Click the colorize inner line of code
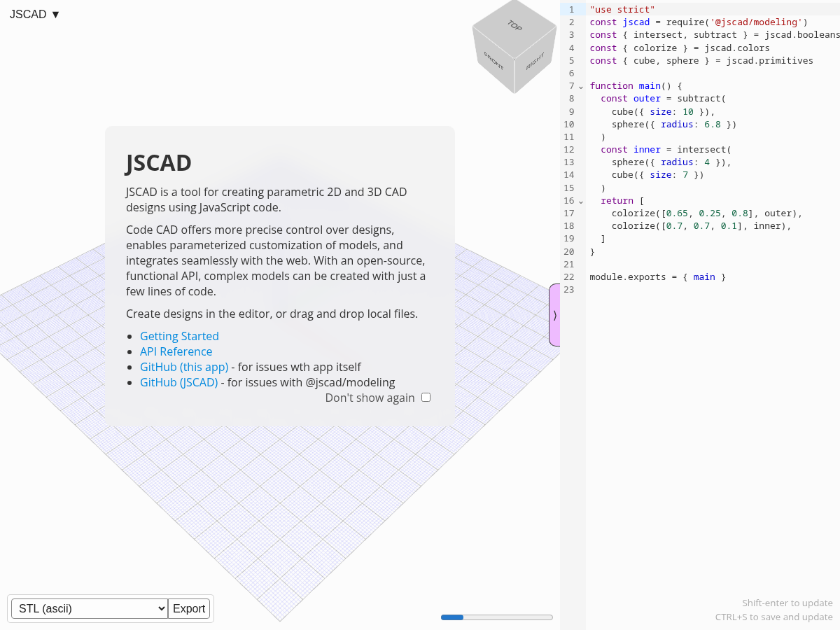840x630 pixels. tap(701, 225)
